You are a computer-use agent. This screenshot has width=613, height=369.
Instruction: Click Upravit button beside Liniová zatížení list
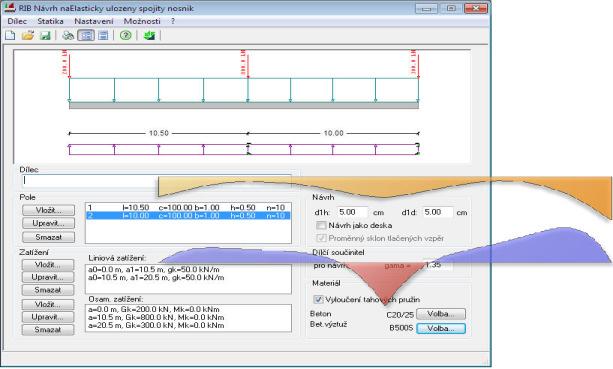tap(48, 277)
